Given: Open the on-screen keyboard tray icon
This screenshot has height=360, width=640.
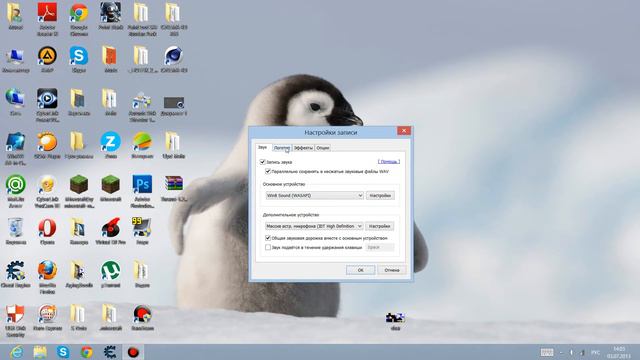Looking at the screenshot, I should tap(547, 352).
